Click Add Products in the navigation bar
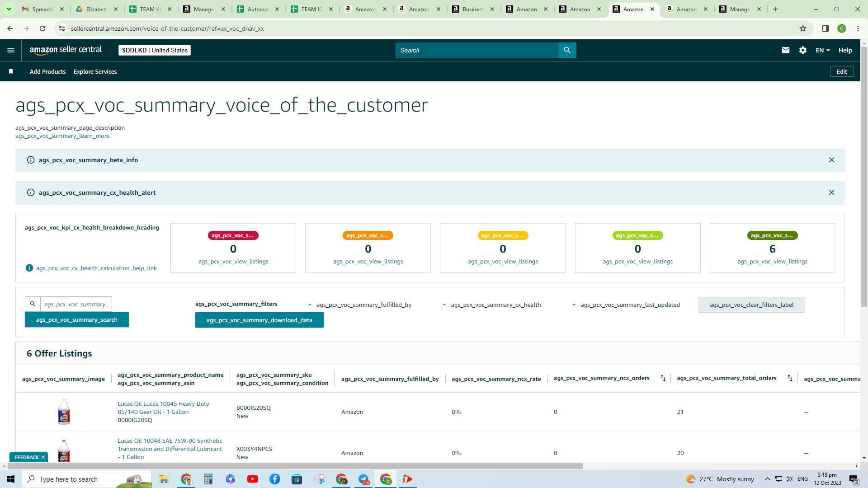868x488 pixels. point(47,71)
